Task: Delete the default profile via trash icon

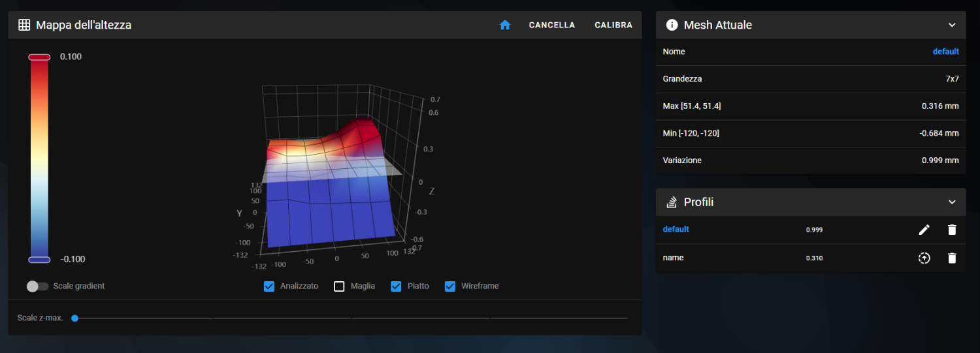Action: point(952,230)
